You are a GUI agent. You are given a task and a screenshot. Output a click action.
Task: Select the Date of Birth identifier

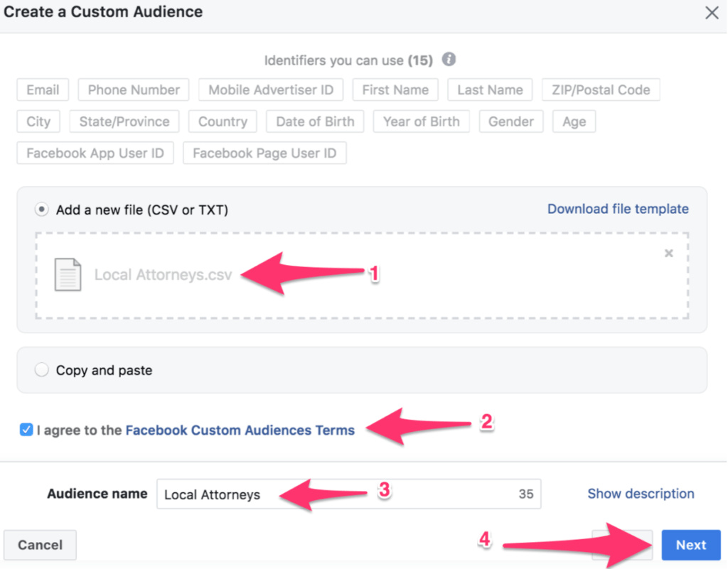315,121
